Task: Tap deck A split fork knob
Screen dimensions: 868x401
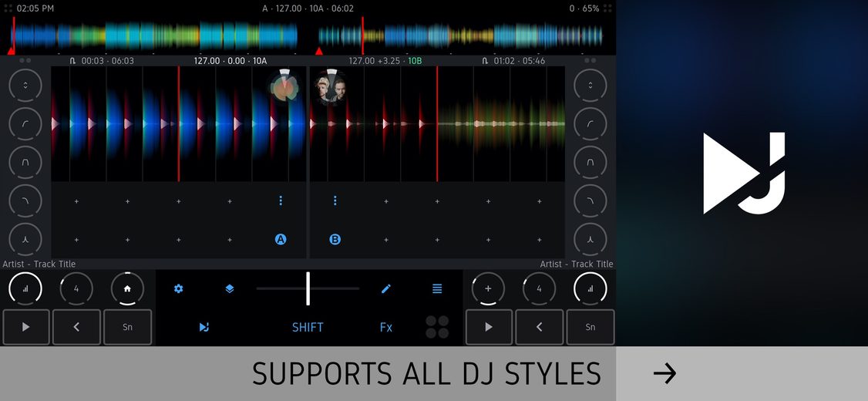Action: pyautogui.click(x=25, y=239)
